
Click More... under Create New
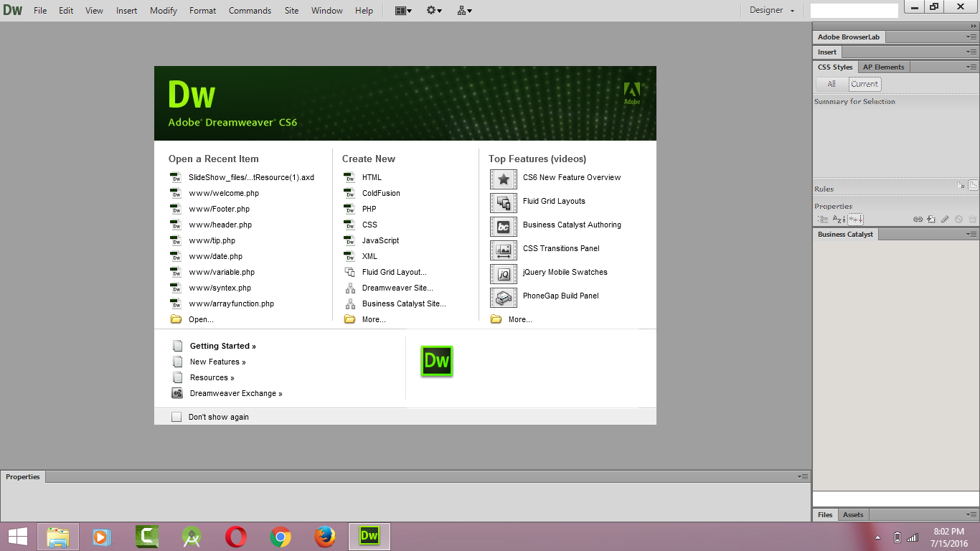coord(374,319)
